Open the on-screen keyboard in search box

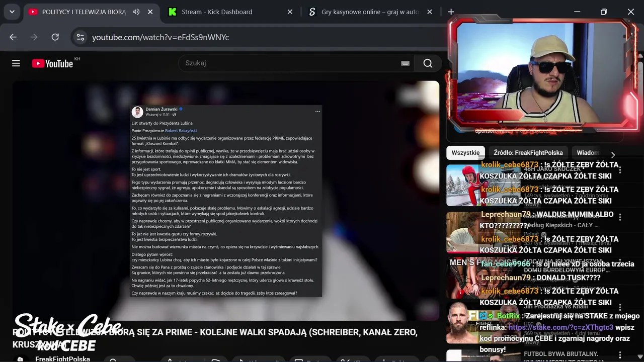pos(405,63)
